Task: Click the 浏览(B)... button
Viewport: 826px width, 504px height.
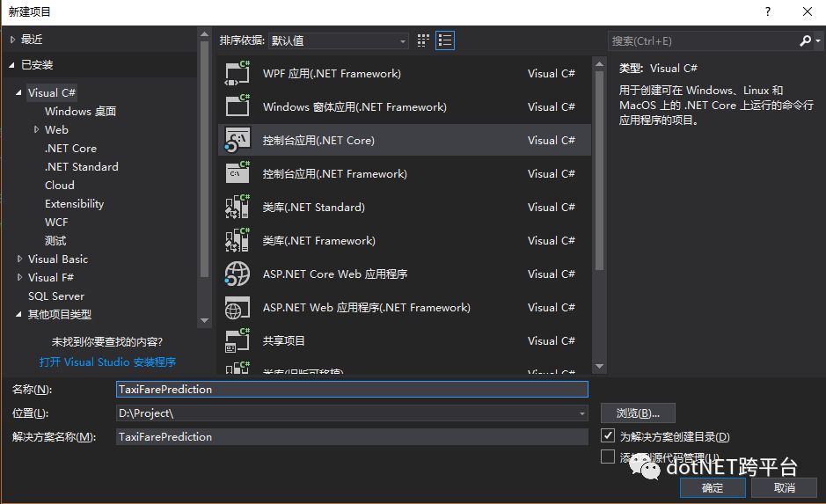Action: tap(638, 413)
